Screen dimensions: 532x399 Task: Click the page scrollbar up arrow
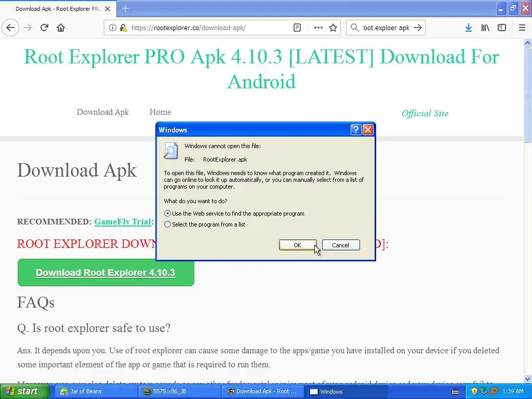click(527, 43)
